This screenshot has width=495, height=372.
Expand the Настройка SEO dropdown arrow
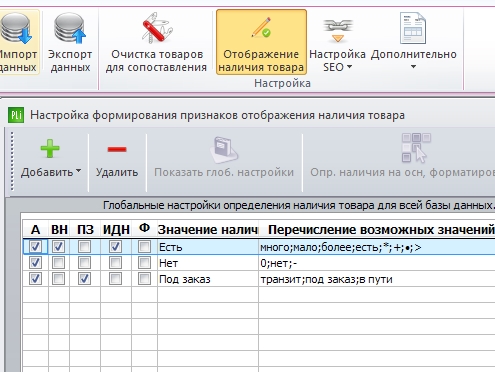pos(349,67)
